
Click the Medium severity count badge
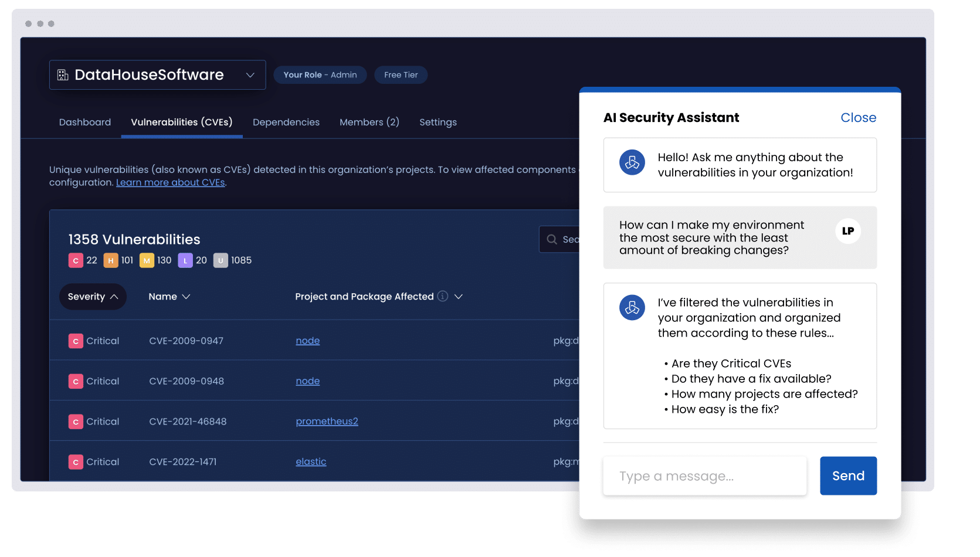147,260
